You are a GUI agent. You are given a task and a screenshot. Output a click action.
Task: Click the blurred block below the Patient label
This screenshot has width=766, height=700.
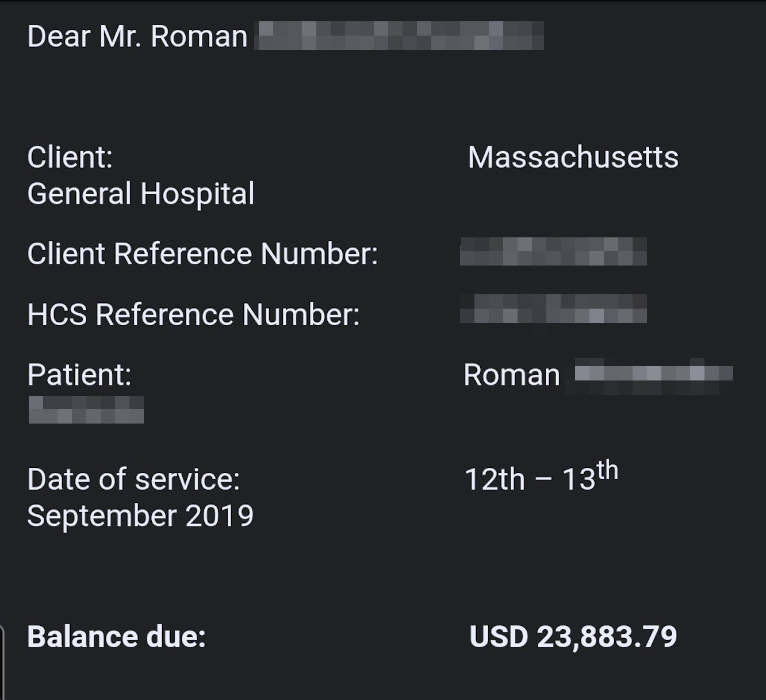pos(86,410)
